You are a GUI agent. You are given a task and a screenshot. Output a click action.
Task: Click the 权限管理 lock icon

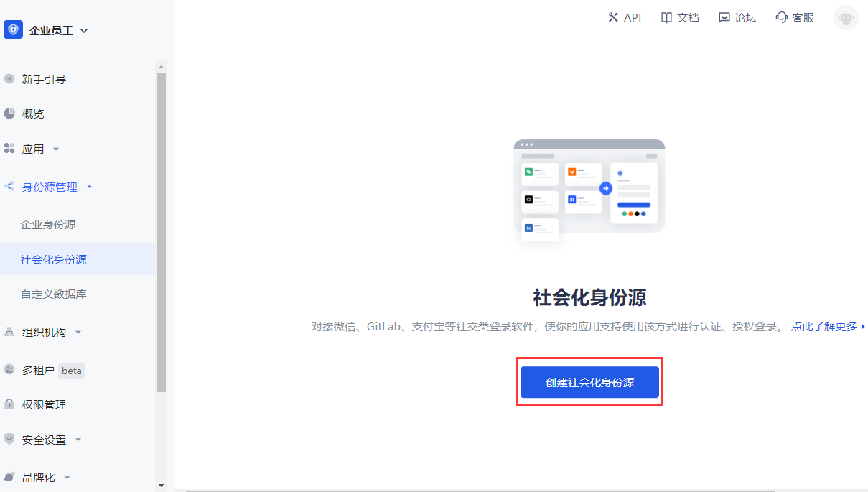9,404
